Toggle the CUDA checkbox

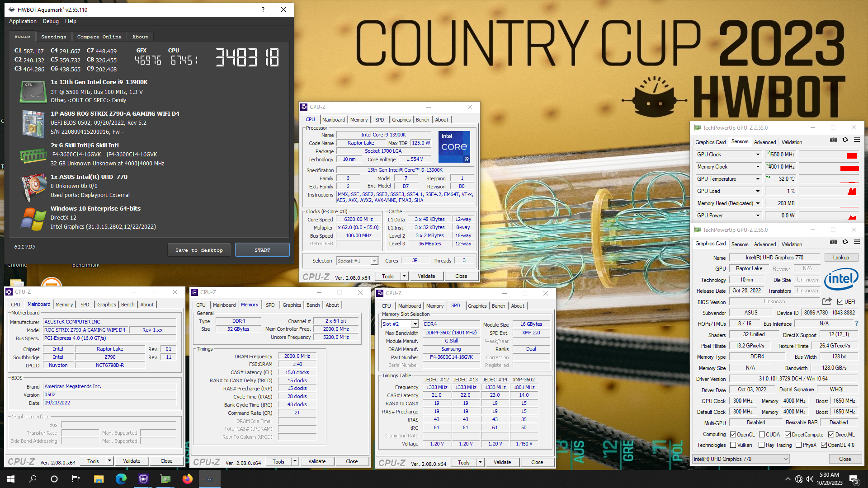(762, 435)
